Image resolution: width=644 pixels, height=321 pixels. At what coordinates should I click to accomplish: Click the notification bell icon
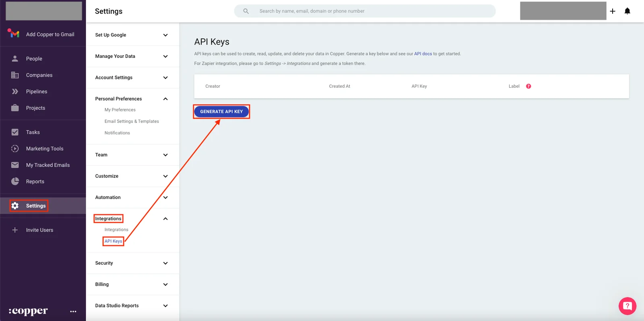(627, 11)
